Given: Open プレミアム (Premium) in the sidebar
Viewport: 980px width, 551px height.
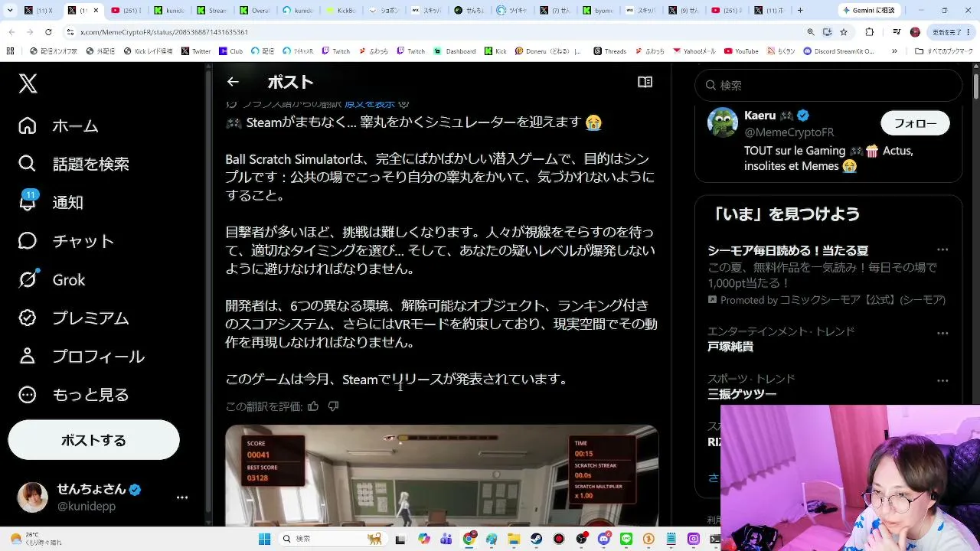Looking at the screenshot, I should click(x=73, y=318).
